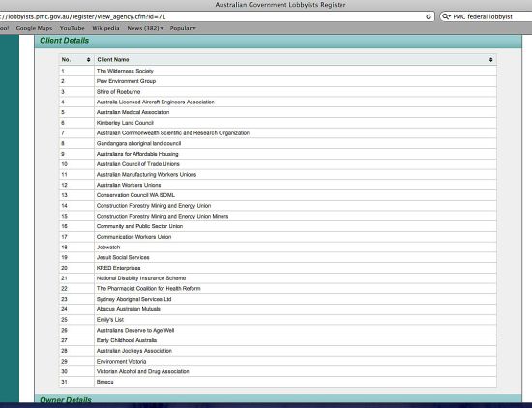Select Australian Workers Unions row
This screenshot has height=408, width=532.
(278, 185)
